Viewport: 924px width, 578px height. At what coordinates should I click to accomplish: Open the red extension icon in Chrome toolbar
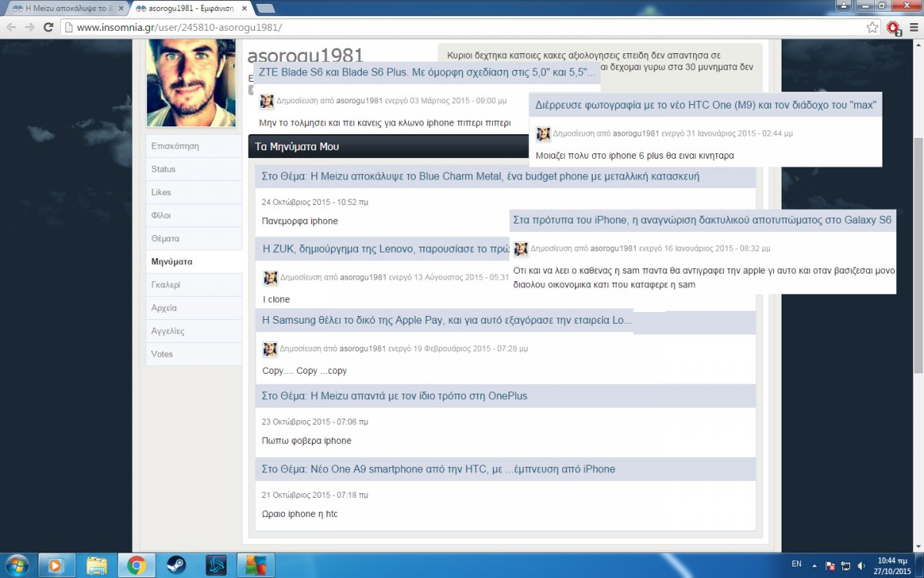[893, 28]
